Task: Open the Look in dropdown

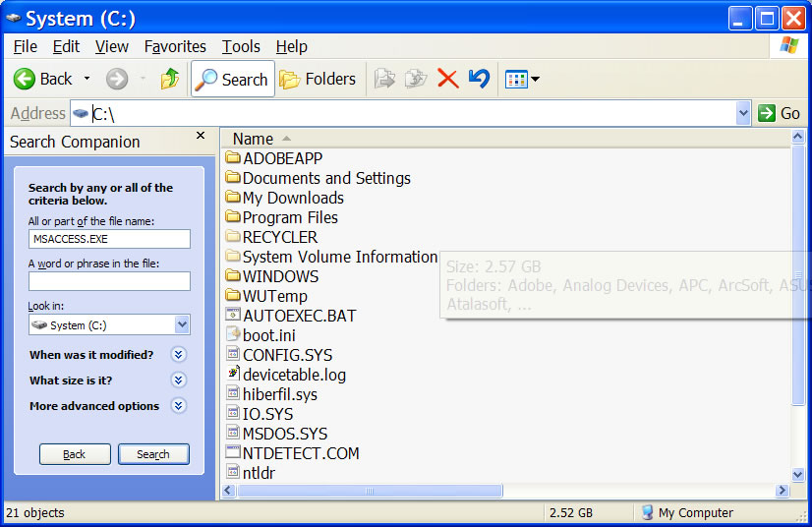Action: click(182, 324)
